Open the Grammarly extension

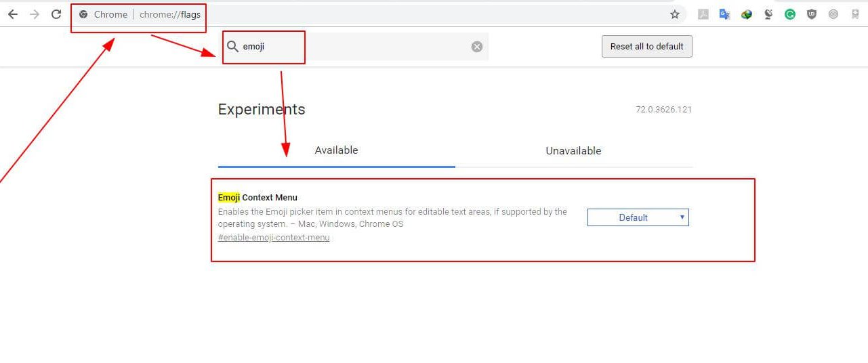coord(790,14)
